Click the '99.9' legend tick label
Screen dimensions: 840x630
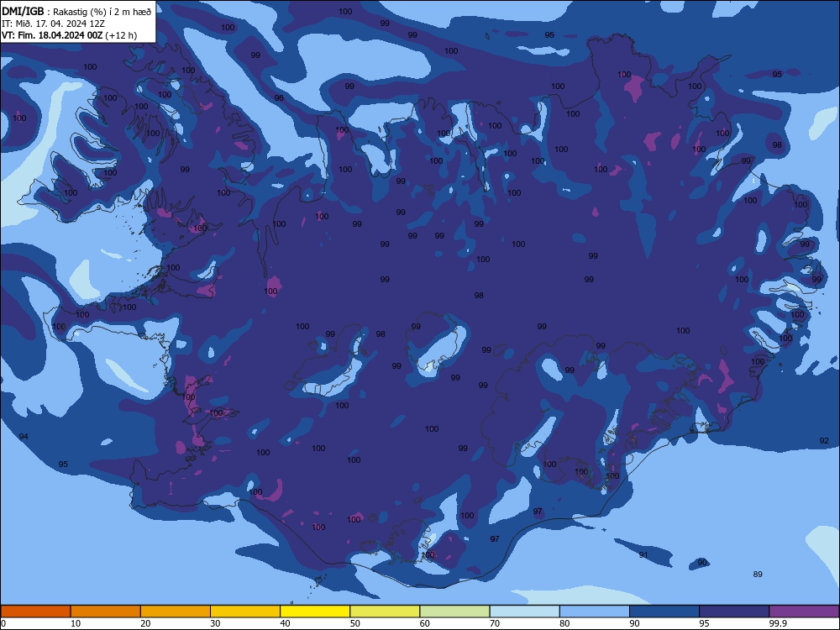(778, 623)
